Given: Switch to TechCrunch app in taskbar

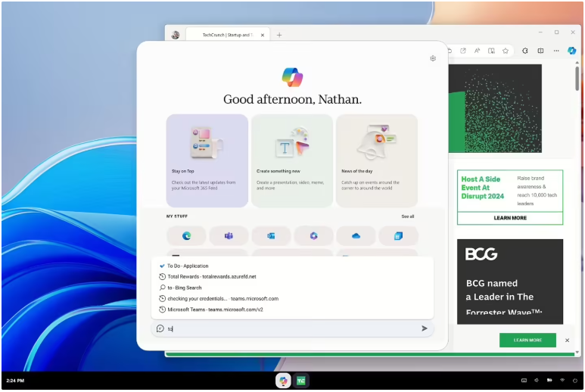Looking at the screenshot, I should (300, 381).
